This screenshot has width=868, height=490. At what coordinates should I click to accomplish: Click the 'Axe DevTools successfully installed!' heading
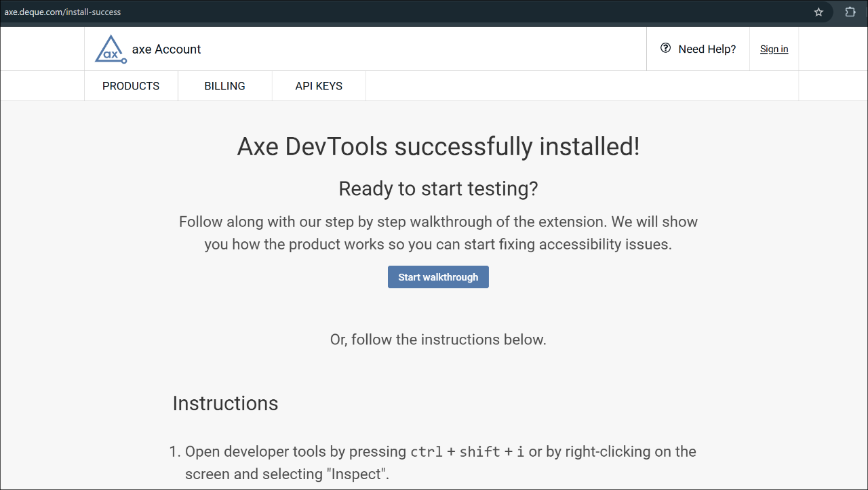tap(438, 146)
